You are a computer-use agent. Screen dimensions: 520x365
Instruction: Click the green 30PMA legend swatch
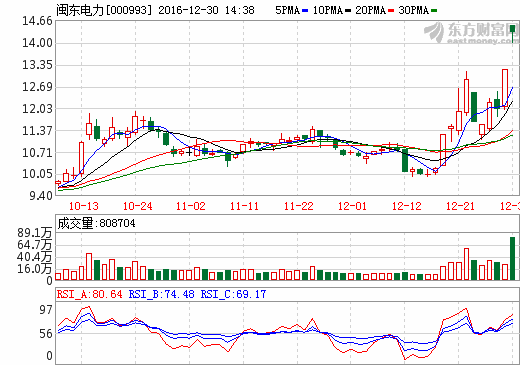coord(434,11)
